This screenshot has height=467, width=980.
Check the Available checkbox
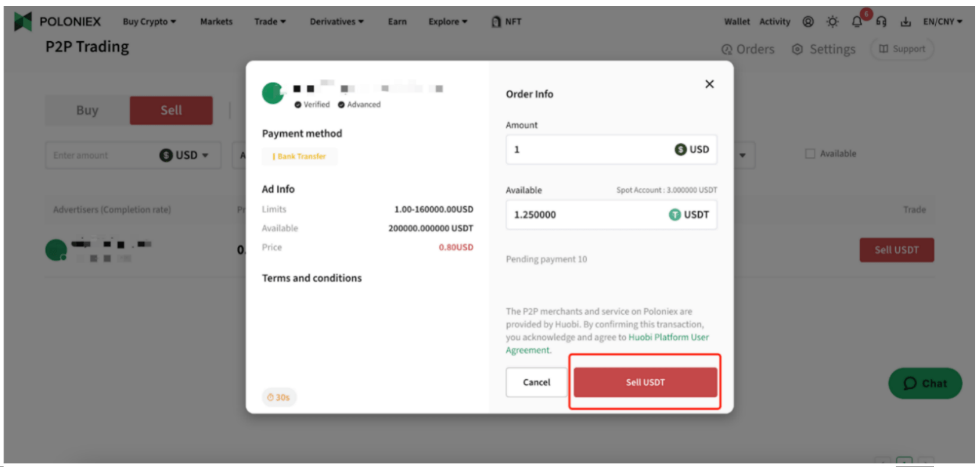tap(810, 153)
